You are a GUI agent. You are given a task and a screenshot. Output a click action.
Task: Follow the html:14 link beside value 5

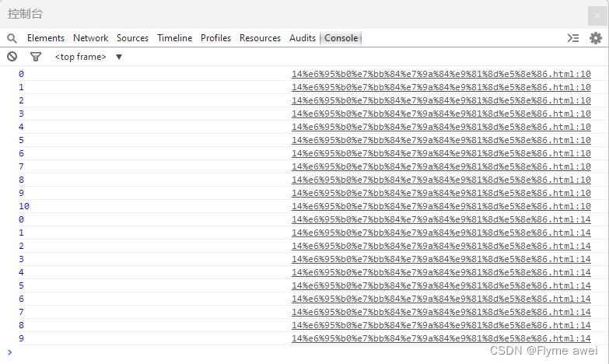click(x=441, y=285)
